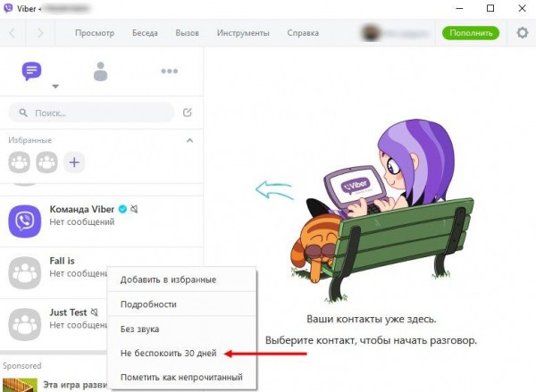Go back with the left arrow
The width and height of the screenshot is (536, 392).
click(x=13, y=33)
